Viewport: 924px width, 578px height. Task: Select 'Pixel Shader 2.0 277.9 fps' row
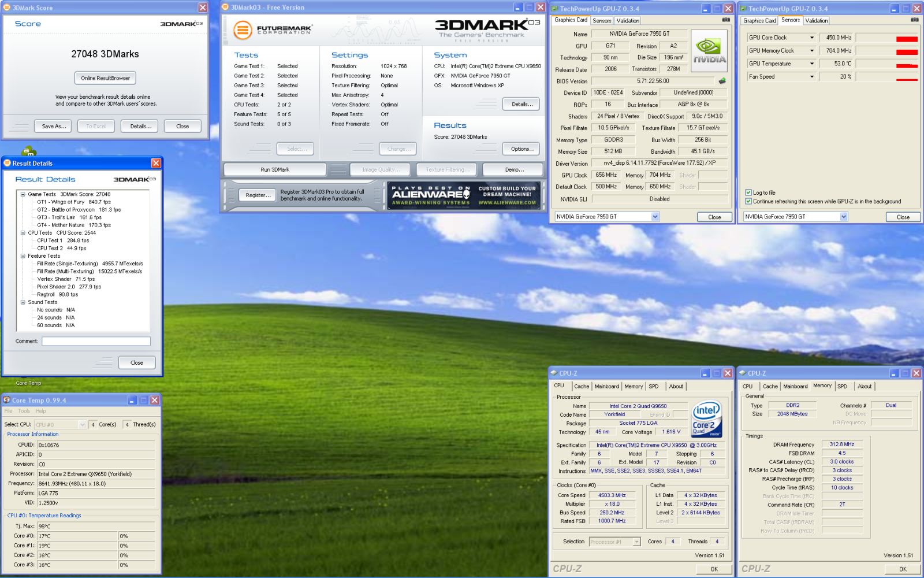pyautogui.click(x=69, y=287)
